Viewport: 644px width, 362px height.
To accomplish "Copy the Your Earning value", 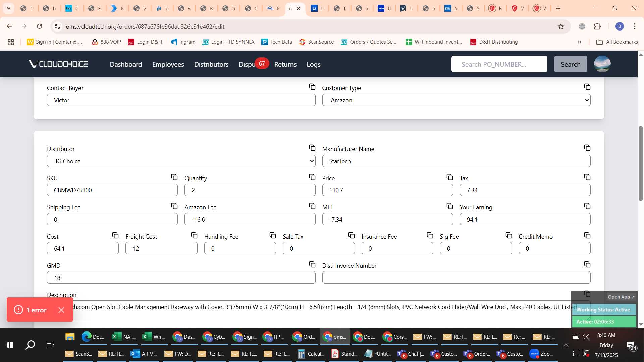I will (x=587, y=206).
